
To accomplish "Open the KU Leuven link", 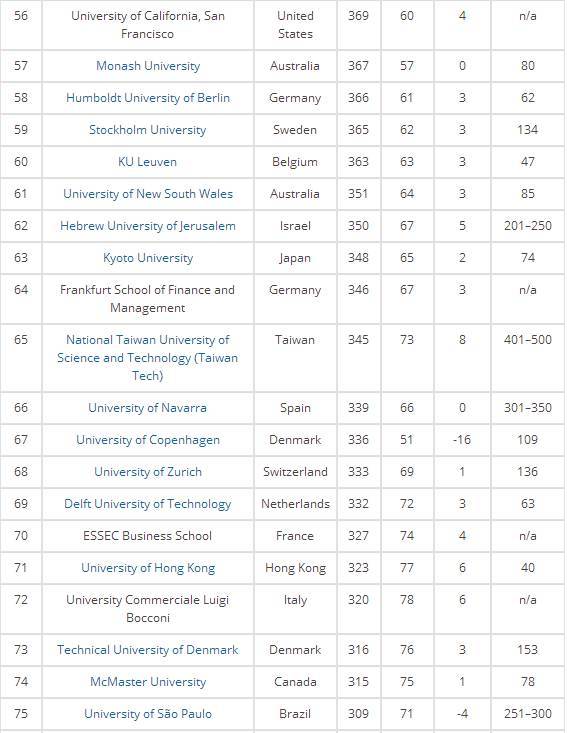I will [x=148, y=162].
